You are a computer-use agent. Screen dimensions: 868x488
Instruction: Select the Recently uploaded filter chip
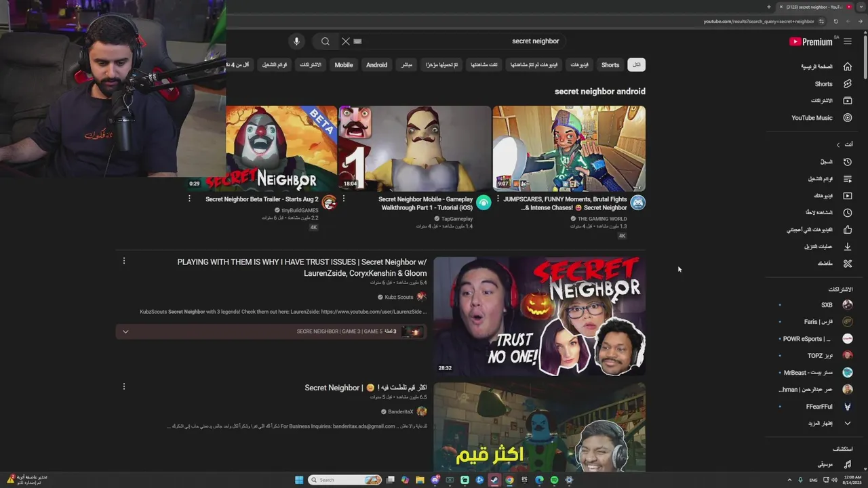coord(441,65)
